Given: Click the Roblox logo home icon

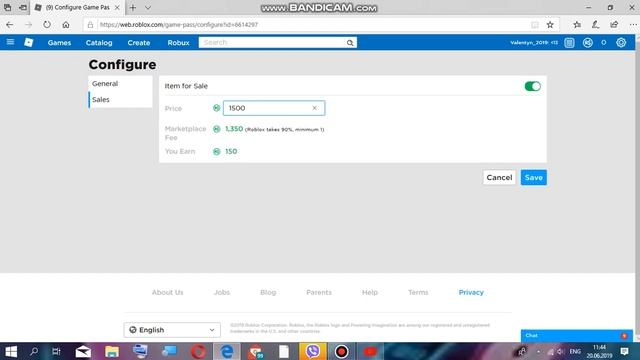Looking at the screenshot, I should tap(29, 42).
